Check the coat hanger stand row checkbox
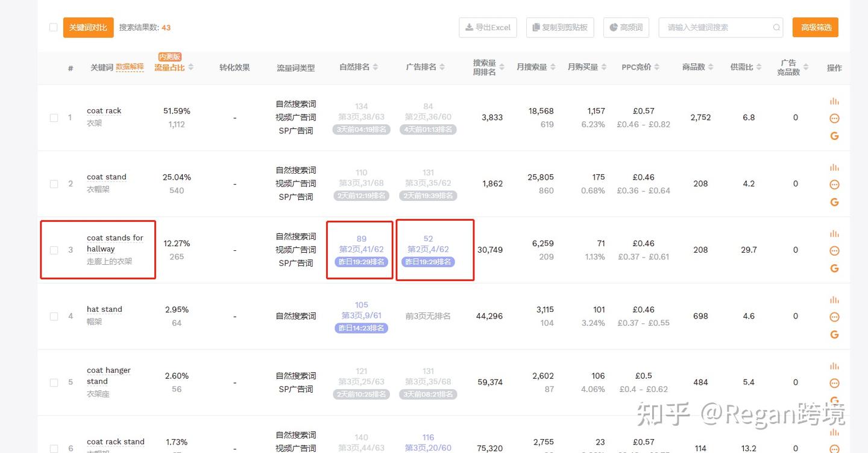 (x=54, y=382)
